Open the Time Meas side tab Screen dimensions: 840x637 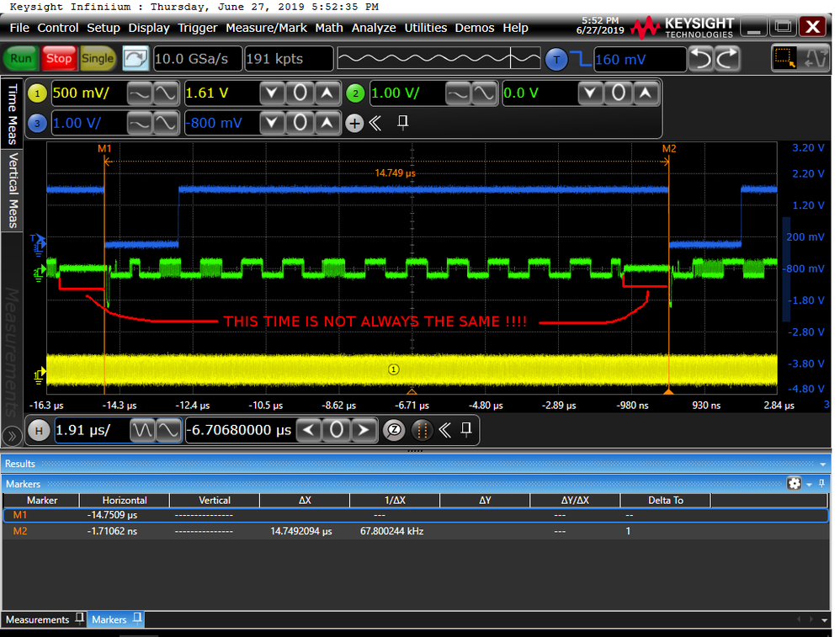12,113
